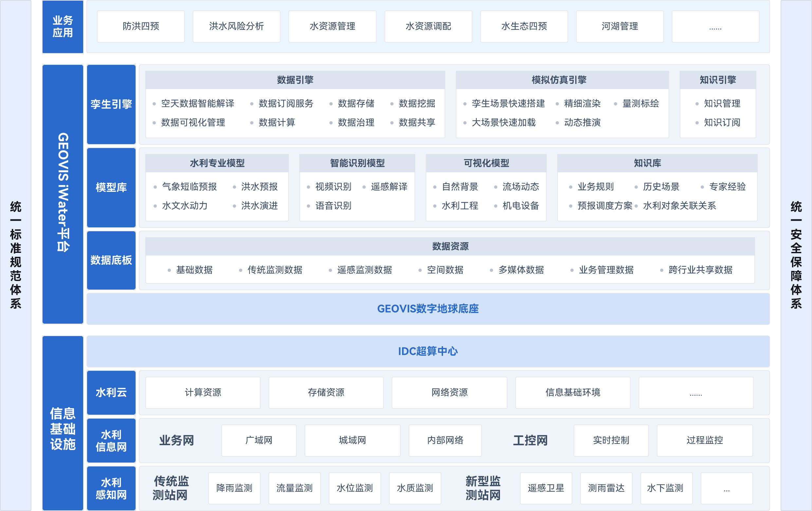The image size is (812, 511).
Task: Click 气象短临预报 item
Action: 189,186
